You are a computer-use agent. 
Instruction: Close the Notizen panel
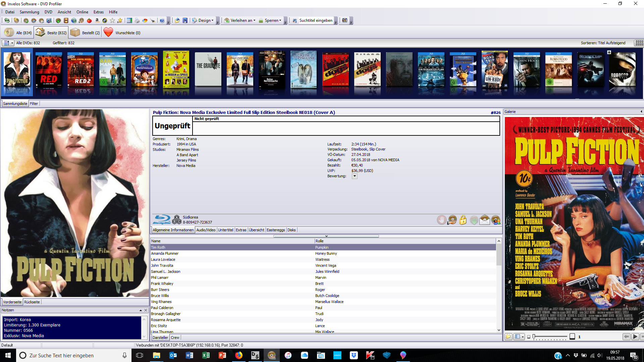tap(146, 310)
